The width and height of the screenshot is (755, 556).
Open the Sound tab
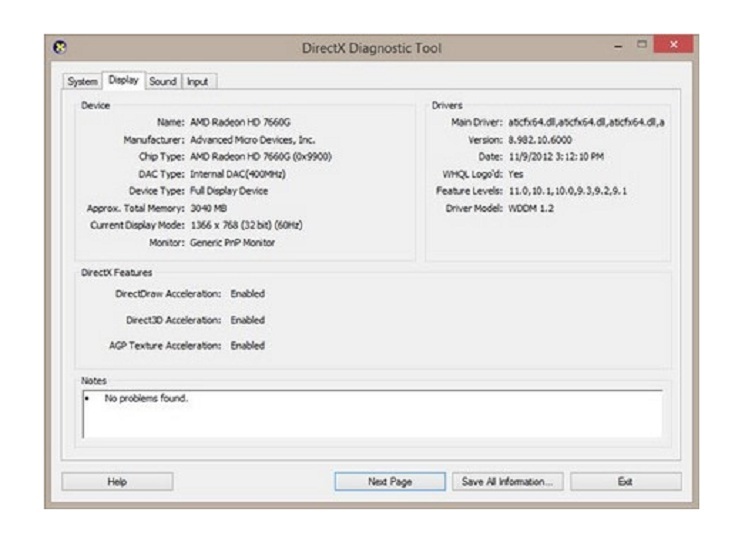tap(163, 82)
